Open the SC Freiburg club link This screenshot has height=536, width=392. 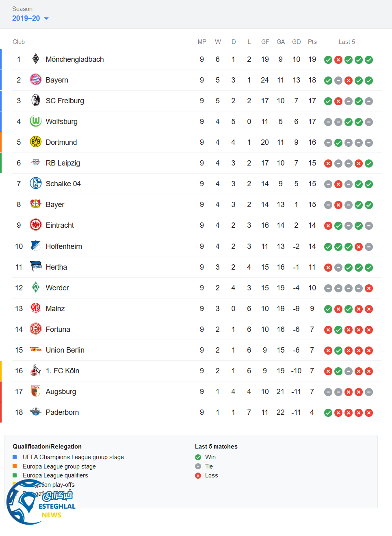(x=65, y=101)
